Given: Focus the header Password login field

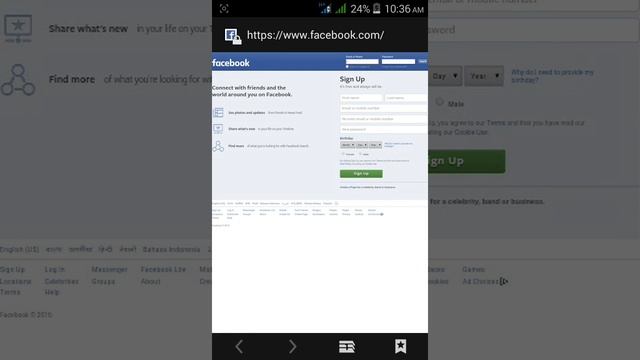Looking at the screenshot, I should point(398,62).
